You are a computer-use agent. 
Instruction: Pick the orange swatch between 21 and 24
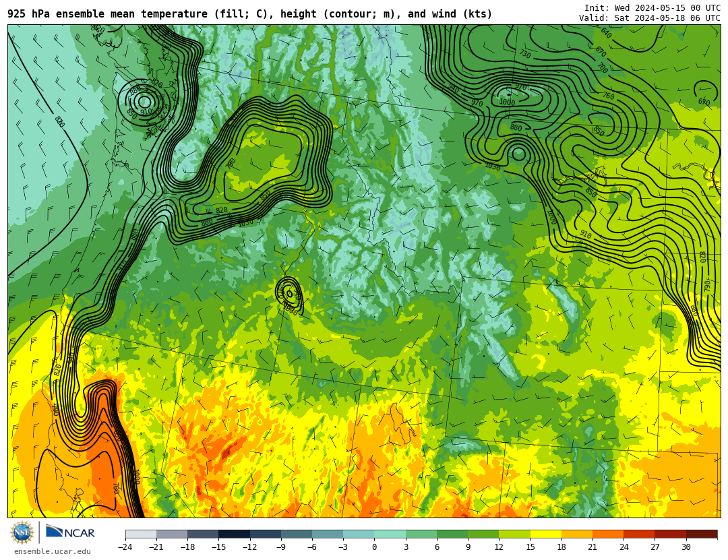(x=608, y=534)
